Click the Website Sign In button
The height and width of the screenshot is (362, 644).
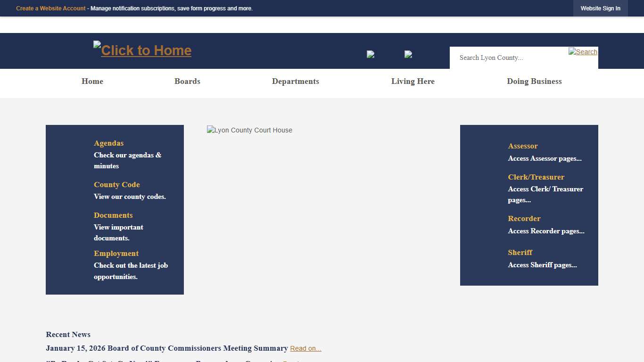point(600,8)
